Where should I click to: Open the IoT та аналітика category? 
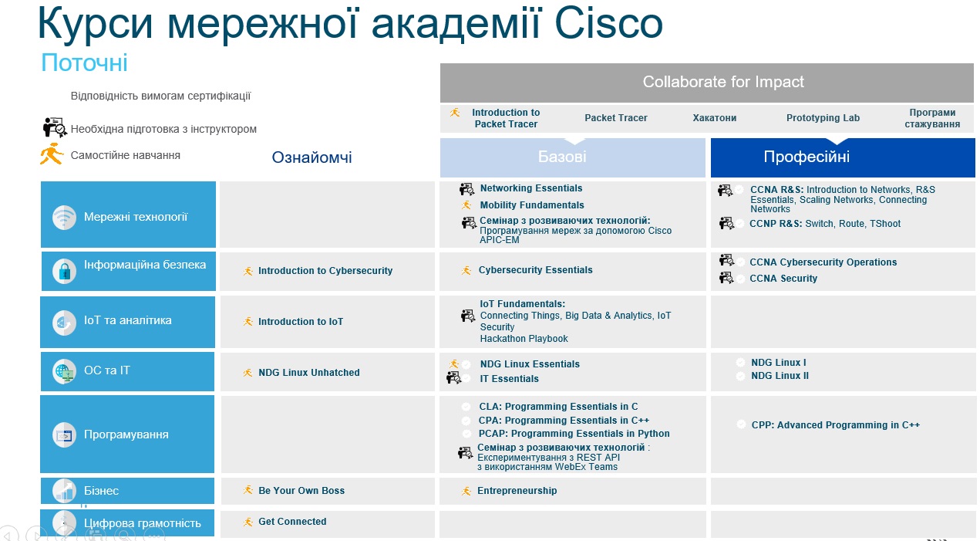point(128,322)
